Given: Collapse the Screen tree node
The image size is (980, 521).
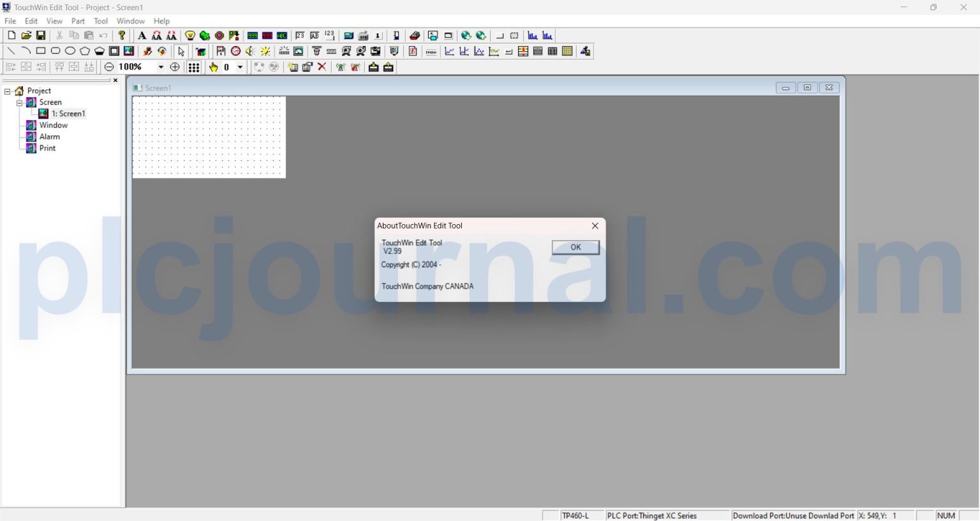Looking at the screenshot, I should [x=20, y=102].
